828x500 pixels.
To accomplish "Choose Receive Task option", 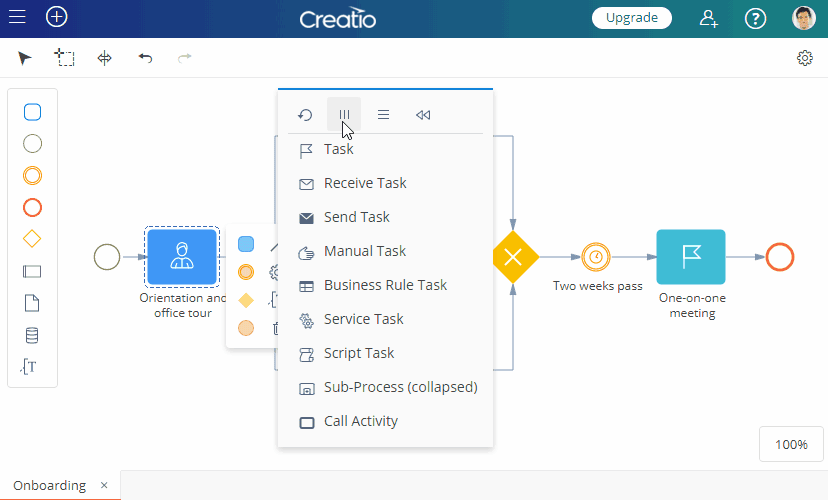I will click(385, 183).
